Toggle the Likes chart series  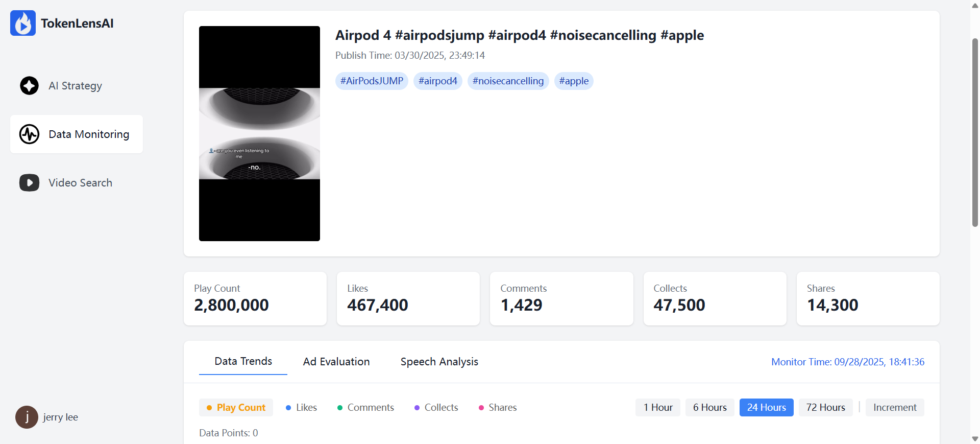click(301, 407)
